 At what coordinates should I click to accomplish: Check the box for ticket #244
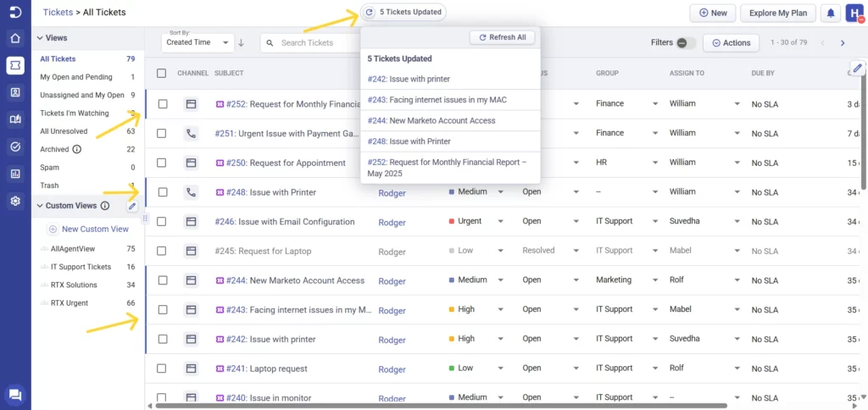(162, 280)
